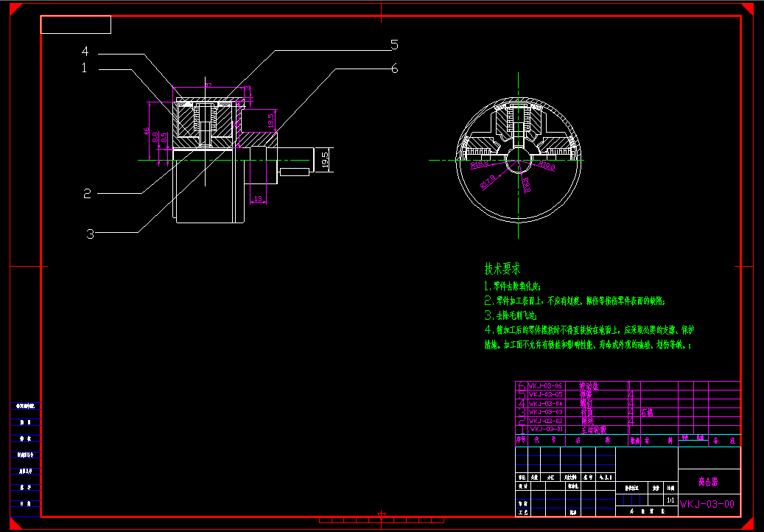Click the empty white rectangle at top-left corner
Screen dimensions: 764x532
[76, 25]
